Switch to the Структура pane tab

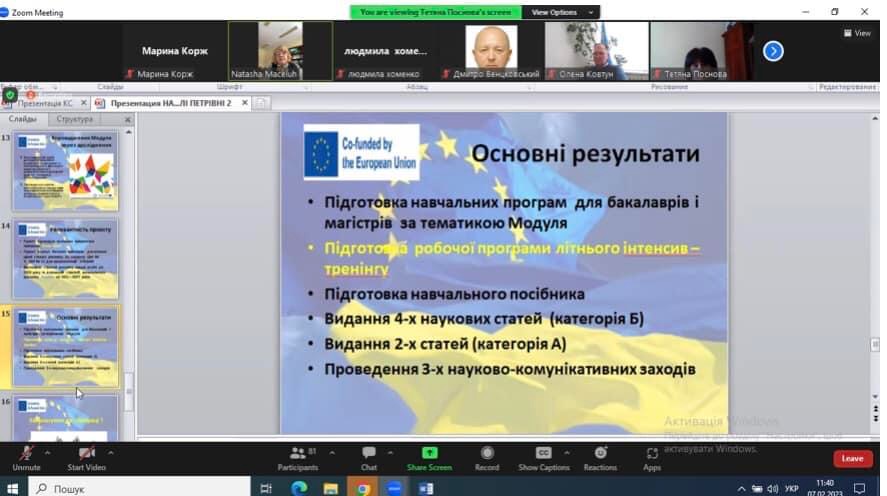[x=75, y=119]
